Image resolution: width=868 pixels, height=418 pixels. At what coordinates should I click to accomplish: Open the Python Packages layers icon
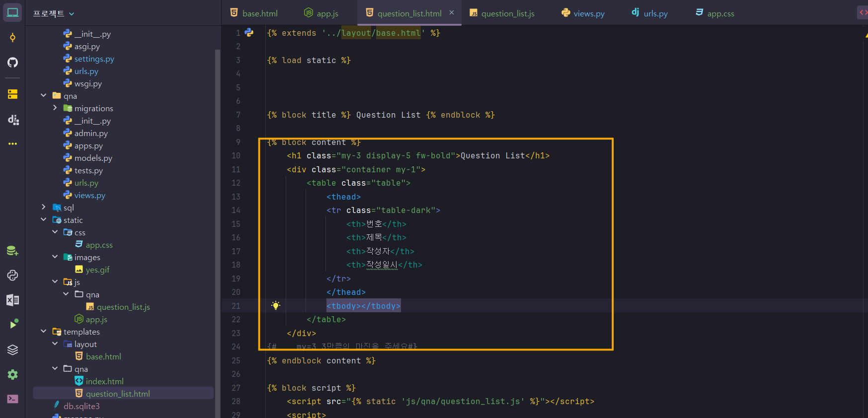(x=12, y=349)
